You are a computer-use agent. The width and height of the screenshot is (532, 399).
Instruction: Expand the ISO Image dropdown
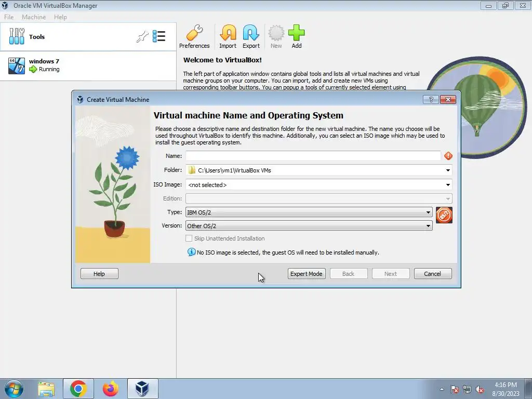point(448,185)
